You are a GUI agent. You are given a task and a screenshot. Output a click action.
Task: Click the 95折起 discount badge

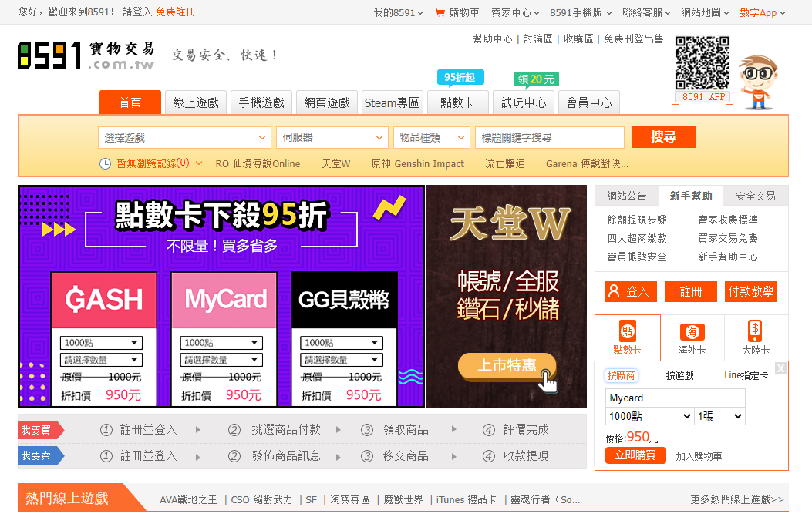(x=460, y=78)
